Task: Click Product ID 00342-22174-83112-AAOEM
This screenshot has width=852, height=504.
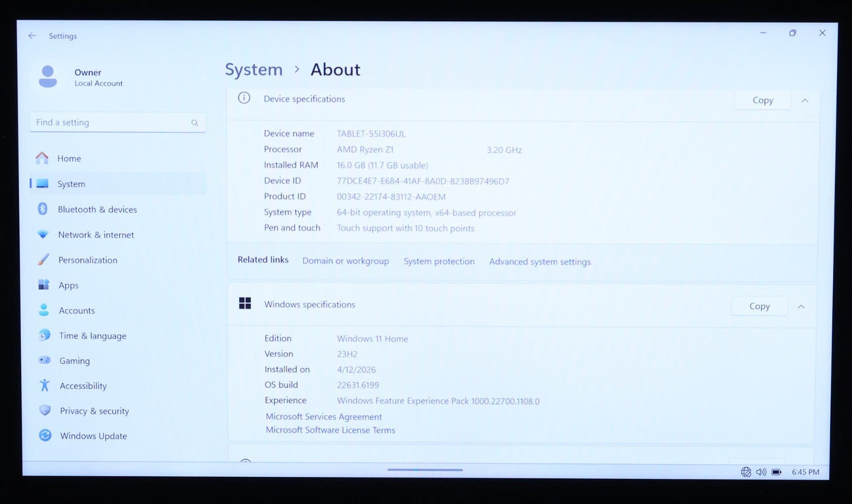Action: [391, 197]
